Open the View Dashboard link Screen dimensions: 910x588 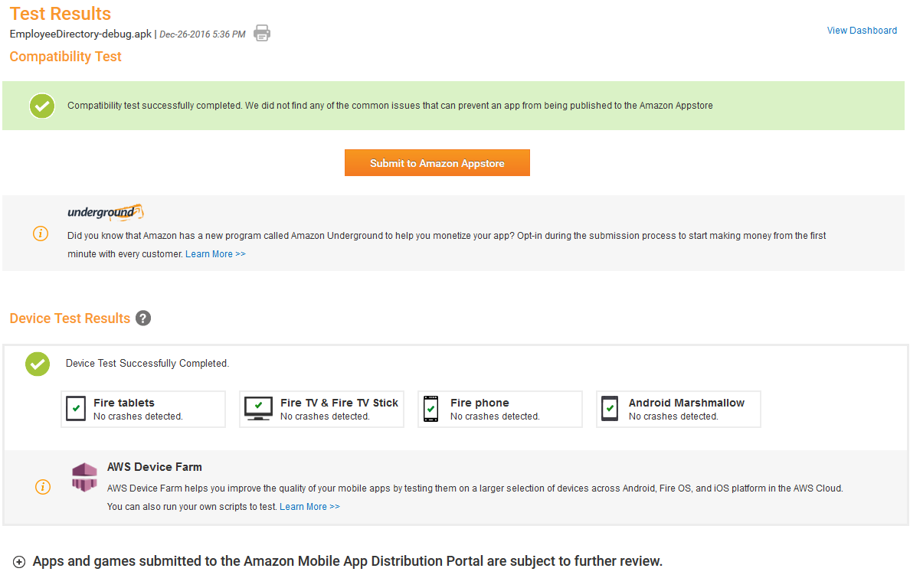click(x=862, y=31)
